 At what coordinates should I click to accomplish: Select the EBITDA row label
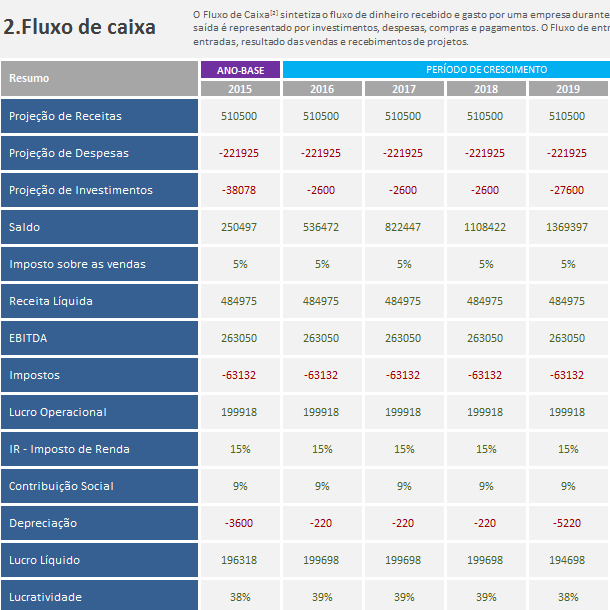click(x=100, y=338)
